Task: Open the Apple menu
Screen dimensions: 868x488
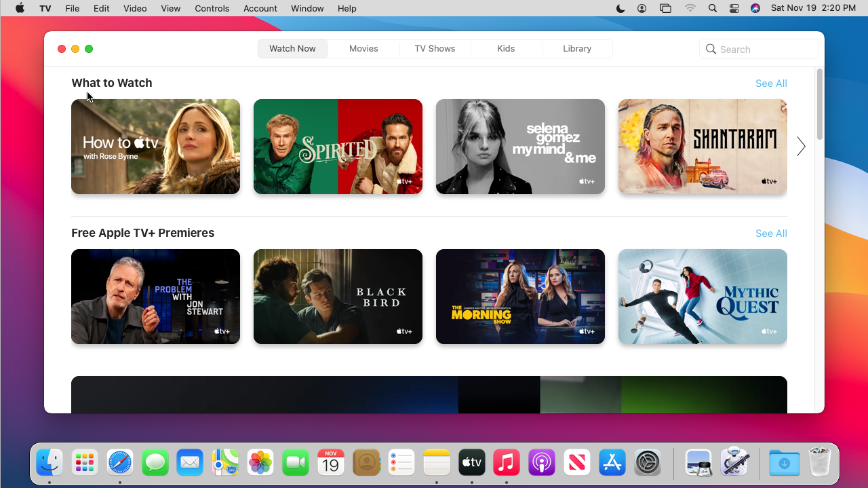Action: pos(20,8)
